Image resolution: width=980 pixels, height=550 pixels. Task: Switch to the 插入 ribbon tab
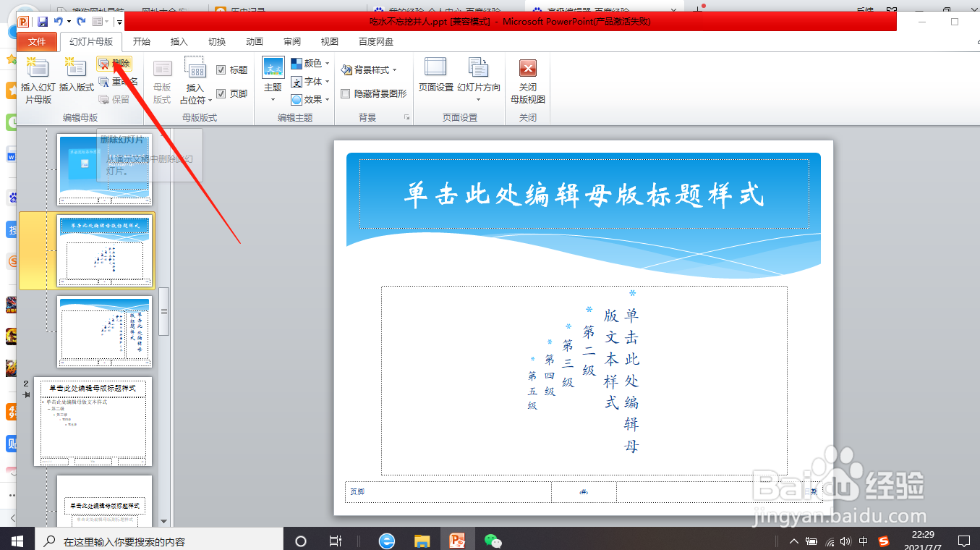(x=178, y=41)
